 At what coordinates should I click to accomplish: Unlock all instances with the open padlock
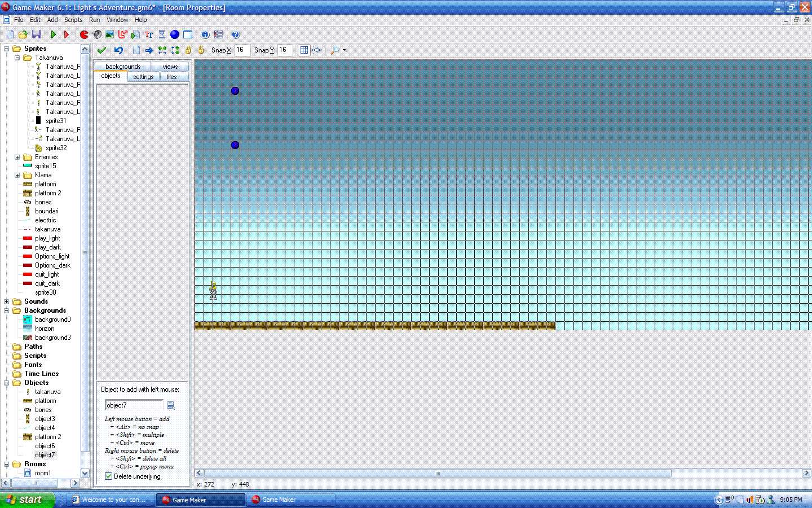[201, 50]
